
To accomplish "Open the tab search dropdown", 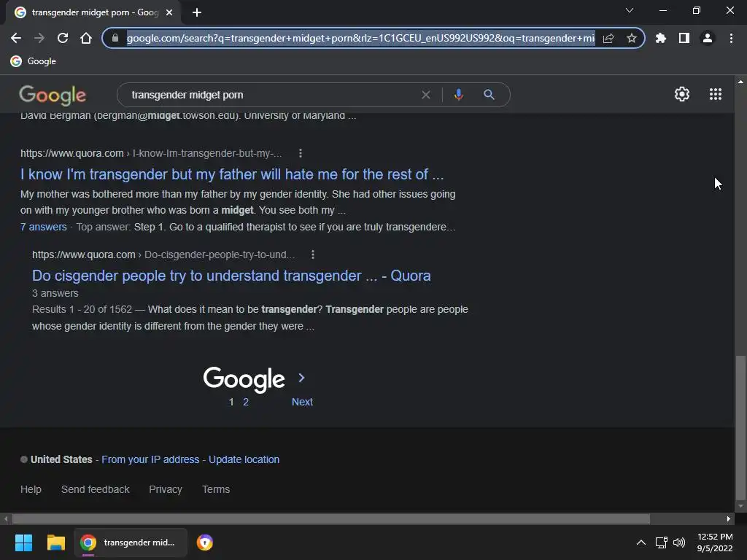I will [x=630, y=10].
